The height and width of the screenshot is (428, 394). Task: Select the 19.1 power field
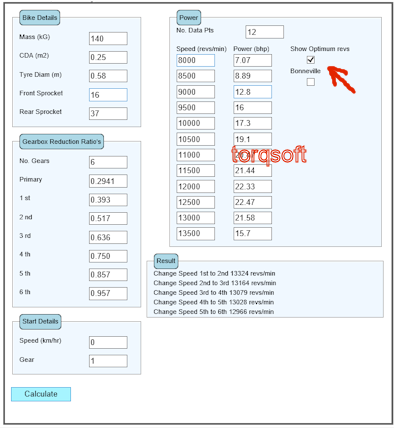(x=252, y=139)
